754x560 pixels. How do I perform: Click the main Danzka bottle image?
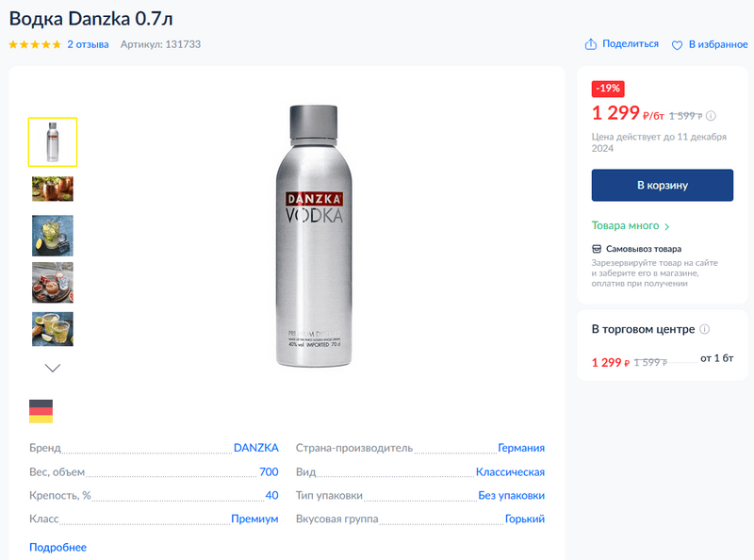click(314, 236)
